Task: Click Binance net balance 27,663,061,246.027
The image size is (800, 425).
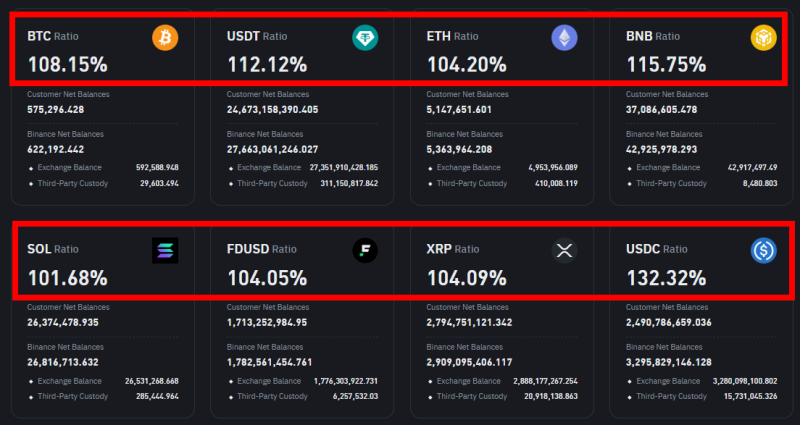Action: pos(272,149)
